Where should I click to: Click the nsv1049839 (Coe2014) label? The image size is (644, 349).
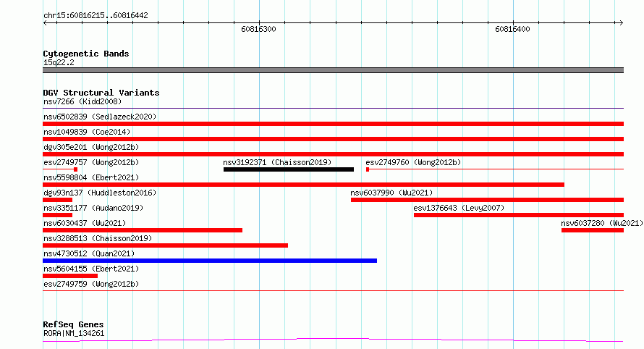87,132
